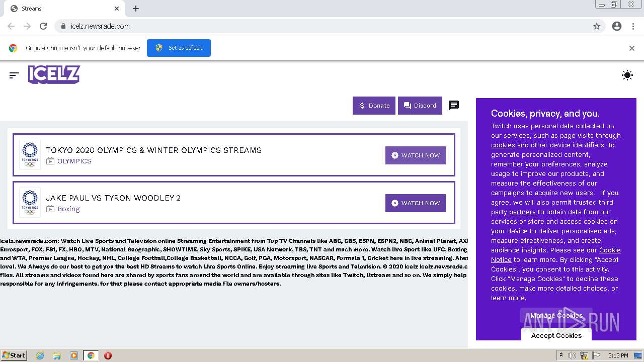Image resolution: width=644 pixels, height=362 pixels.
Task: Click the Donate button
Action: click(x=374, y=106)
